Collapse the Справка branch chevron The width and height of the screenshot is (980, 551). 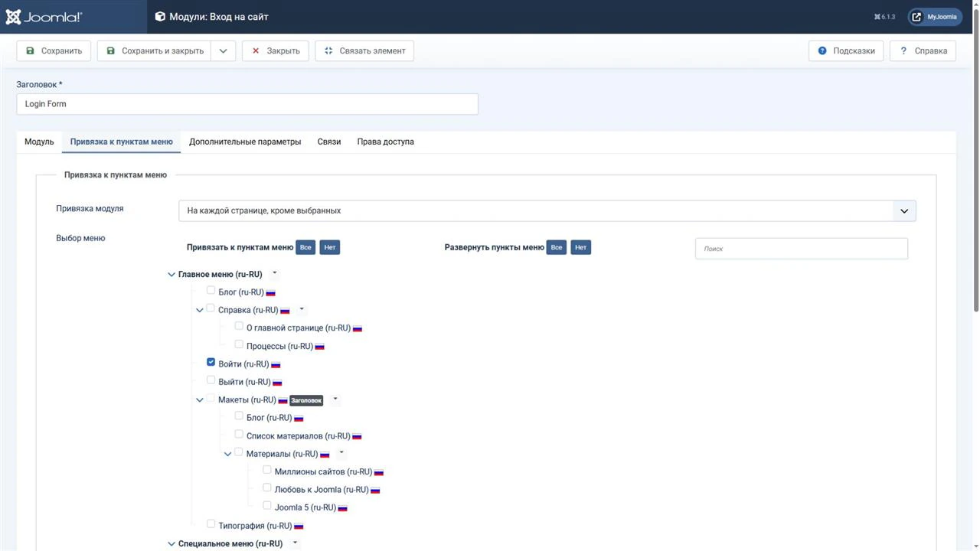[x=200, y=311]
